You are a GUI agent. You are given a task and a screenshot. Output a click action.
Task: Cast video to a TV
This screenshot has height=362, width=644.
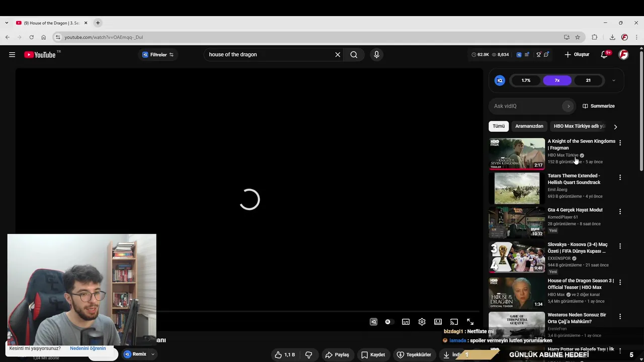pos(454,322)
